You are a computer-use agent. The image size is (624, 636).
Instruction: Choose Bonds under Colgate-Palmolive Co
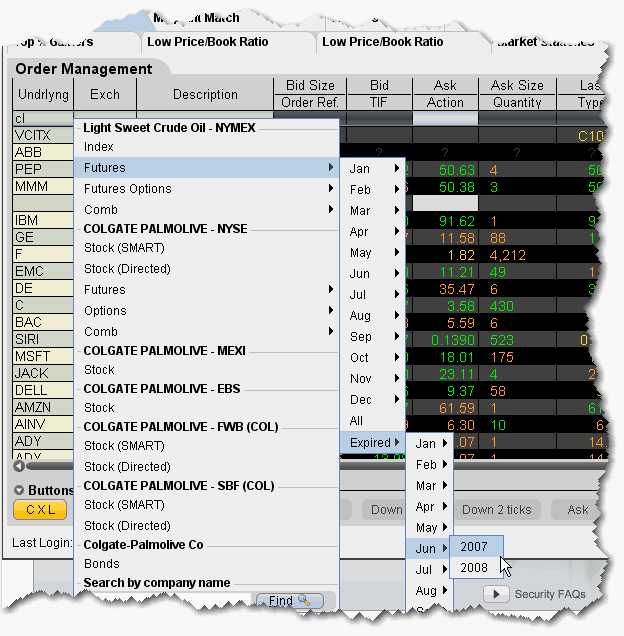click(100, 564)
